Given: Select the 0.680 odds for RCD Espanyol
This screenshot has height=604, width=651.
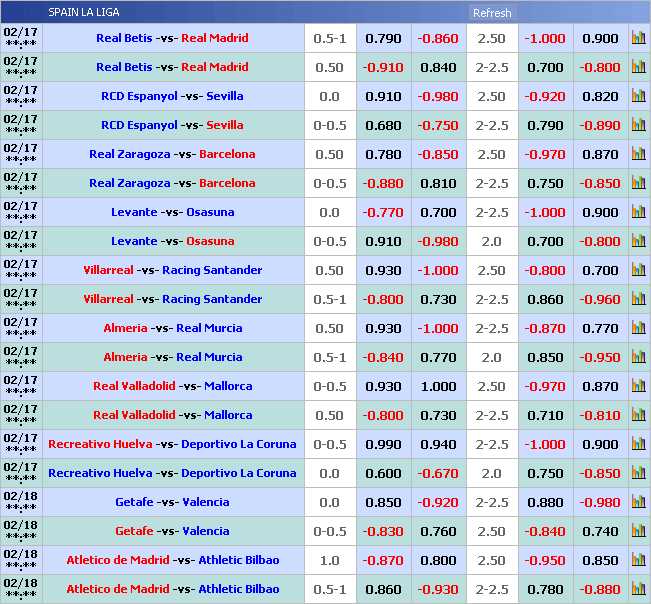Looking at the screenshot, I should (x=383, y=125).
